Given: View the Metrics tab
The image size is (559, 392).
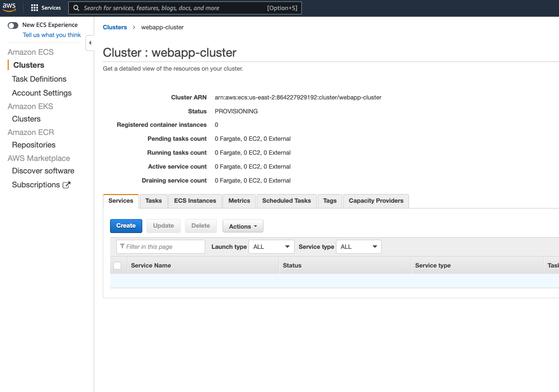Looking at the screenshot, I should (239, 201).
